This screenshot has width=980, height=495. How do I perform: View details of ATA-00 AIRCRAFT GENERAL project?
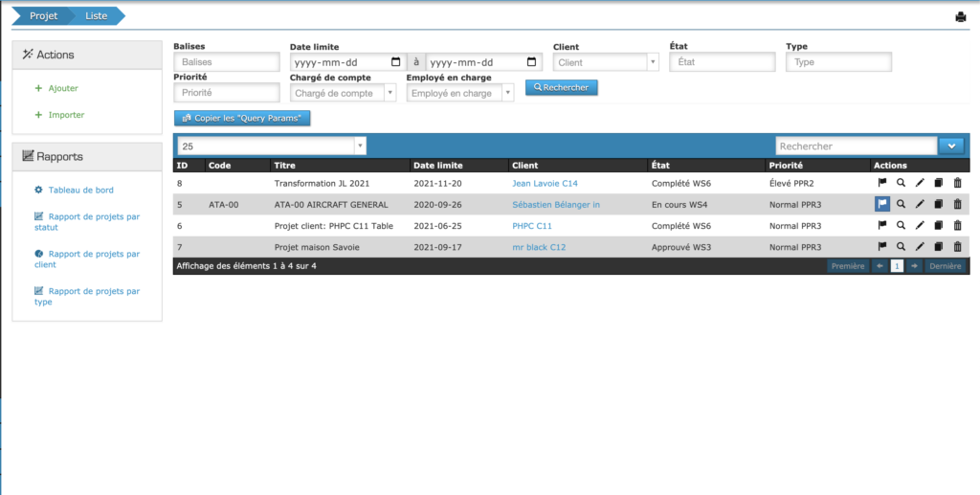(x=901, y=204)
